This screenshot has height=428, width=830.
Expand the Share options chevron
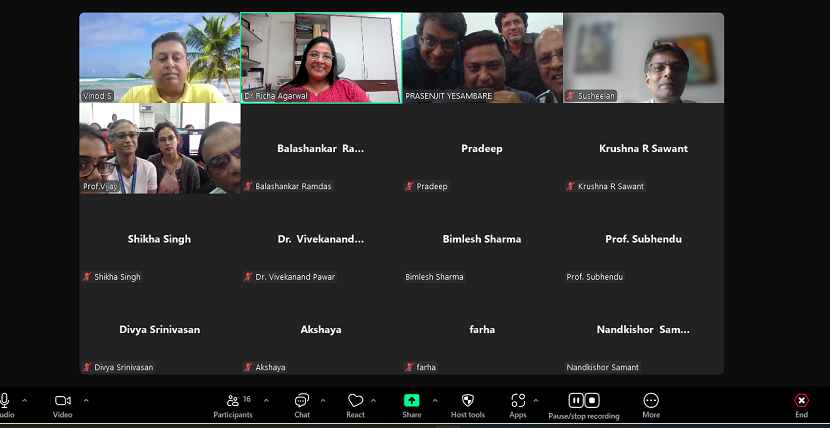click(434, 400)
